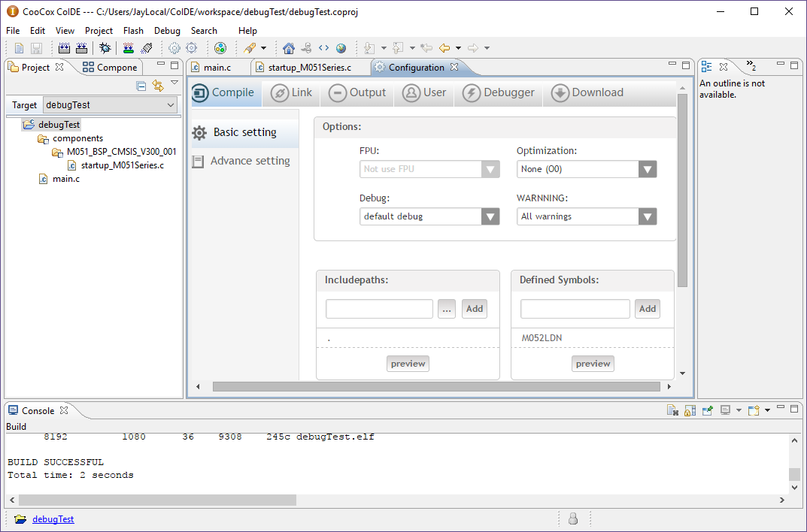This screenshot has width=807, height=532.
Task: Open the Flash menu
Action: [133, 31]
